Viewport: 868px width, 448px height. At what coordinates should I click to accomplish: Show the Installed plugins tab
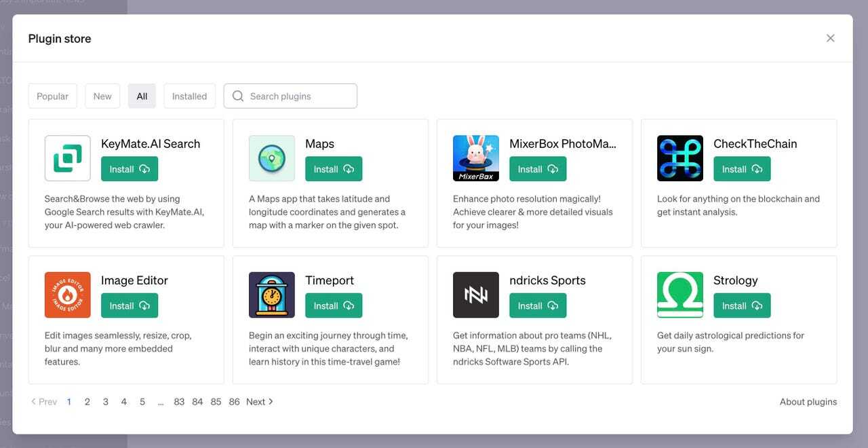189,96
